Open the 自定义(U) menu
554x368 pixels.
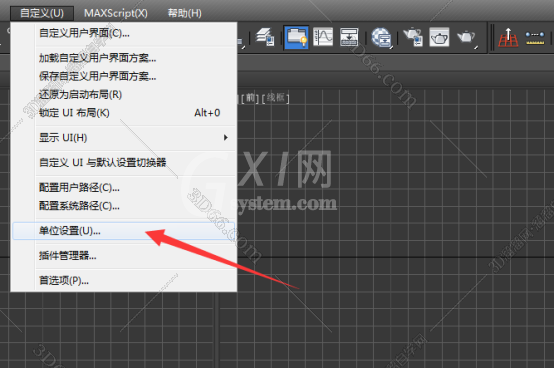click(x=42, y=13)
